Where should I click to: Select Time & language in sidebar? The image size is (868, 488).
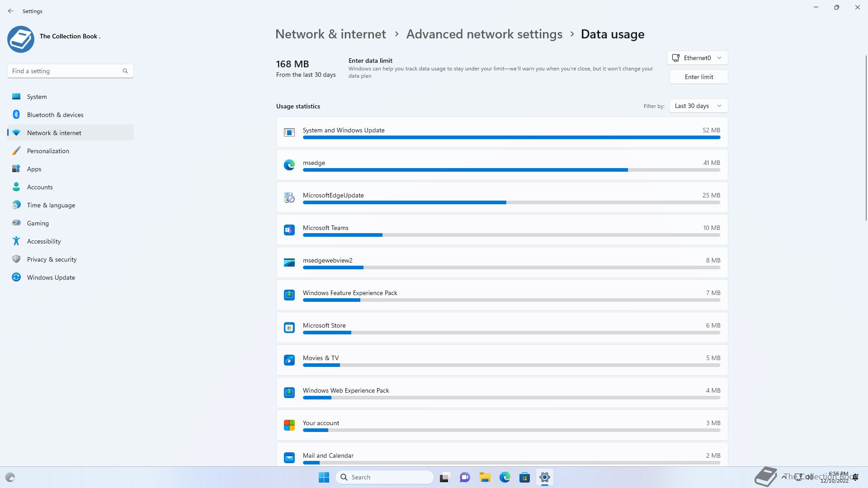(x=71, y=205)
